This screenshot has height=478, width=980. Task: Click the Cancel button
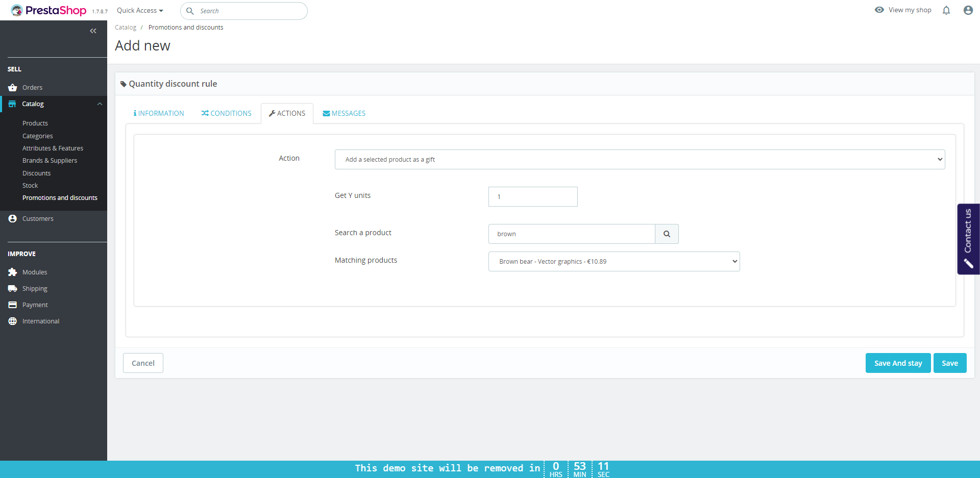[x=143, y=363]
